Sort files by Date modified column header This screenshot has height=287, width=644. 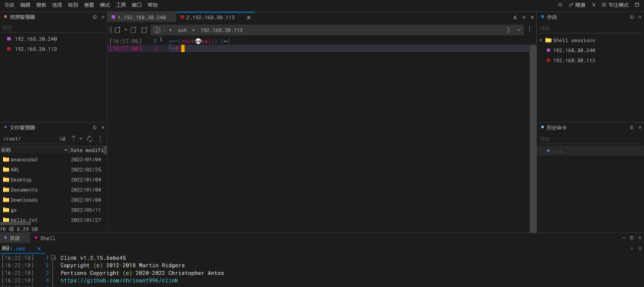87,151
